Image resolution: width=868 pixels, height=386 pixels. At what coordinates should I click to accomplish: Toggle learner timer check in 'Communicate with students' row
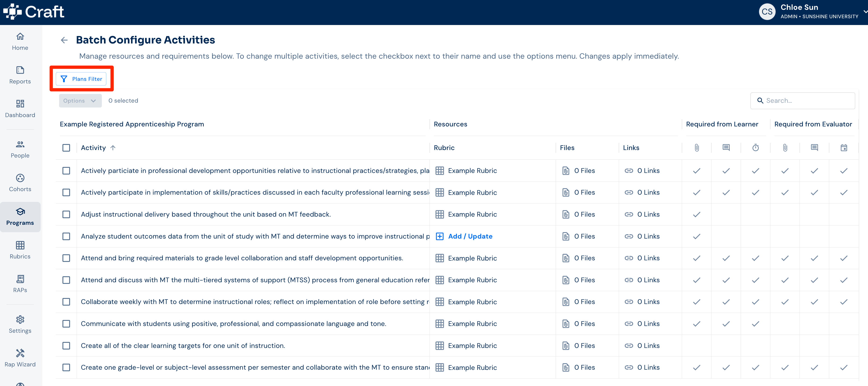pyautogui.click(x=755, y=324)
